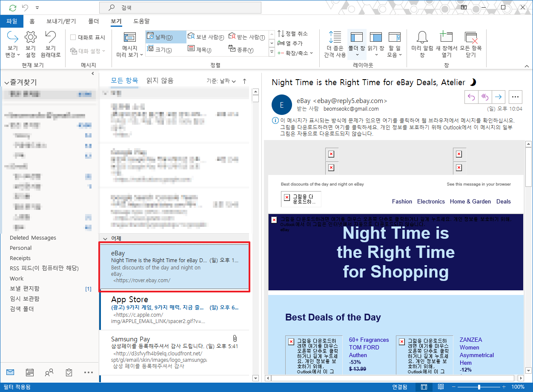
Task: Expand the arrangement gallery more arrow
Action: click(272, 52)
